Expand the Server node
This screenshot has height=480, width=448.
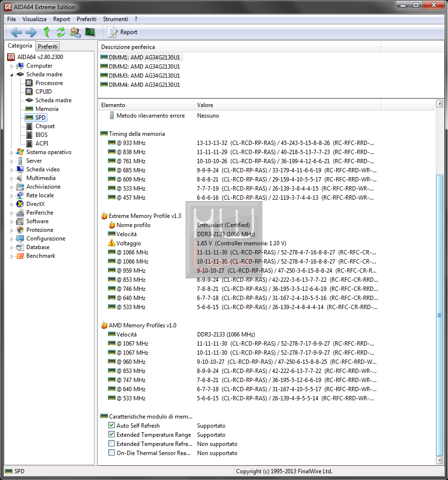(12, 161)
